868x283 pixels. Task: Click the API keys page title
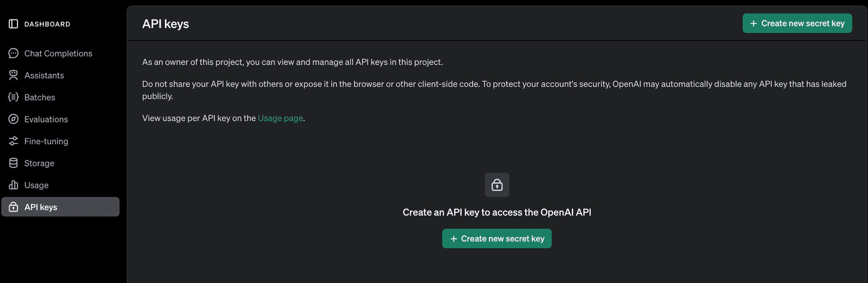(x=165, y=24)
